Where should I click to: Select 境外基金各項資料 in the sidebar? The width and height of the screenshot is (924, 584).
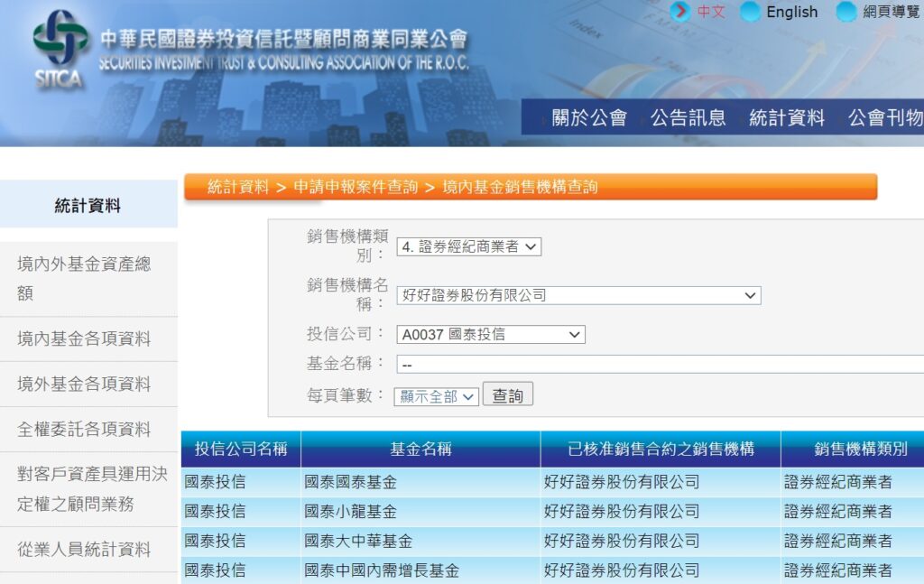(x=88, y=385)
